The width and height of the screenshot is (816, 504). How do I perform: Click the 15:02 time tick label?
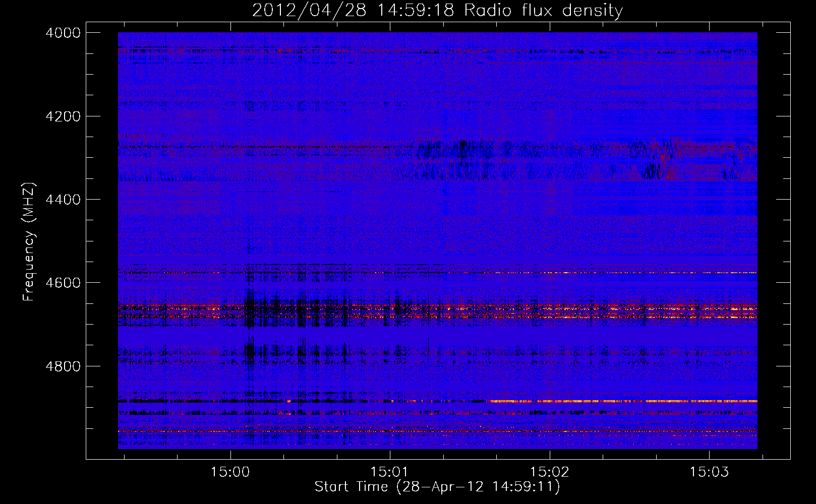(x=550, y=472)
